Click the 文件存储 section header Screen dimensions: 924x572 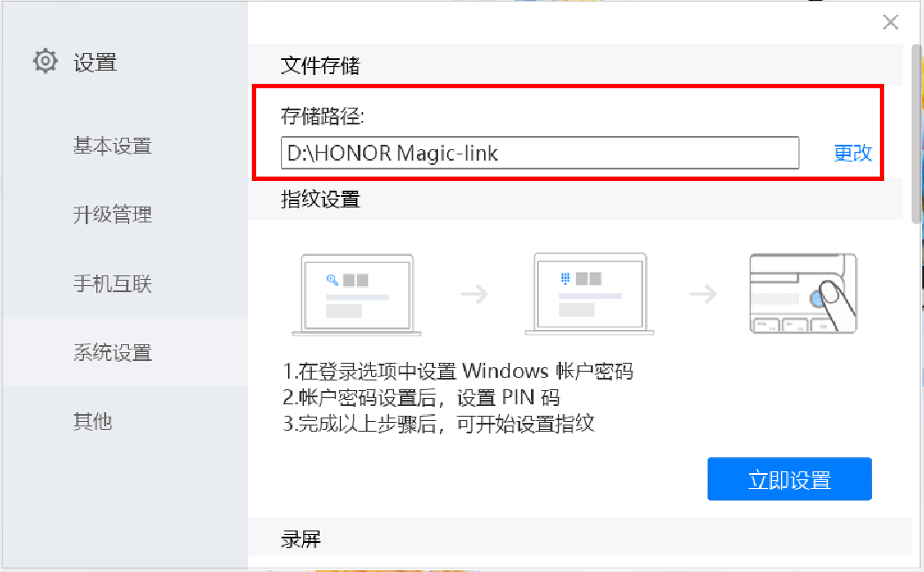pyautogui.click(x=320, y=65)
